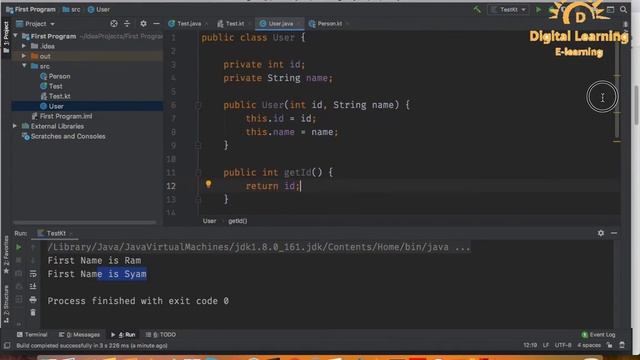Open the Terminal tool window
The image size is (640, 360).
point(32,335)
